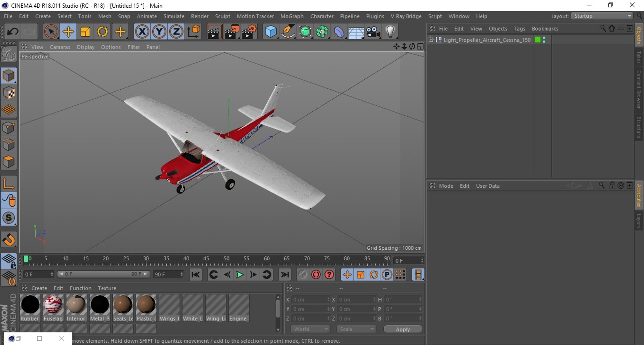The width and height of the screenshot is (644, 345).
Task: Add Subdivision Surface generator icon
Action: [305, 32]
